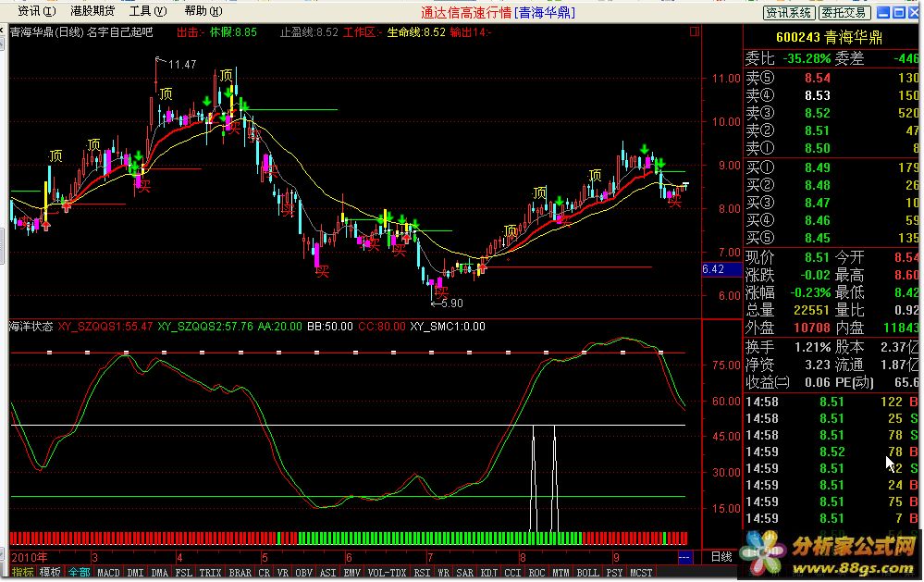Click the 生命线:8.52 label
This screenshot has height=582, width=924.
[x=416, y=31]
